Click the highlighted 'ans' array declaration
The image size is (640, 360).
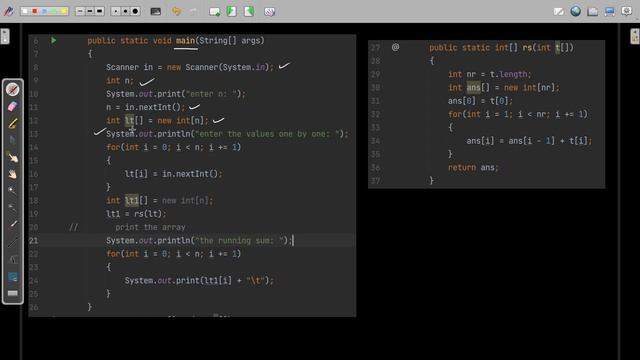[x=473, y=87]
